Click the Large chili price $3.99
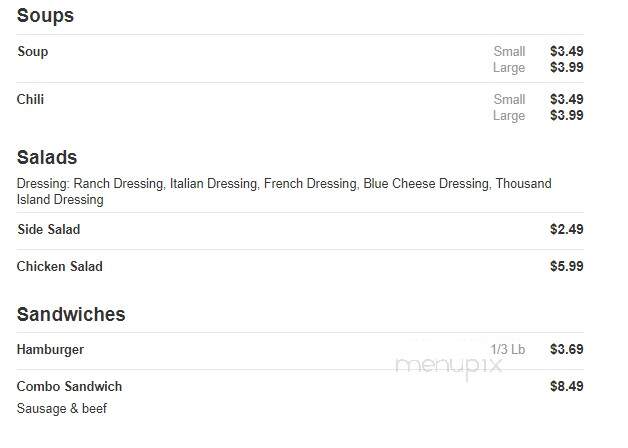This screenshot has height=448, width=628. (566, 115)
